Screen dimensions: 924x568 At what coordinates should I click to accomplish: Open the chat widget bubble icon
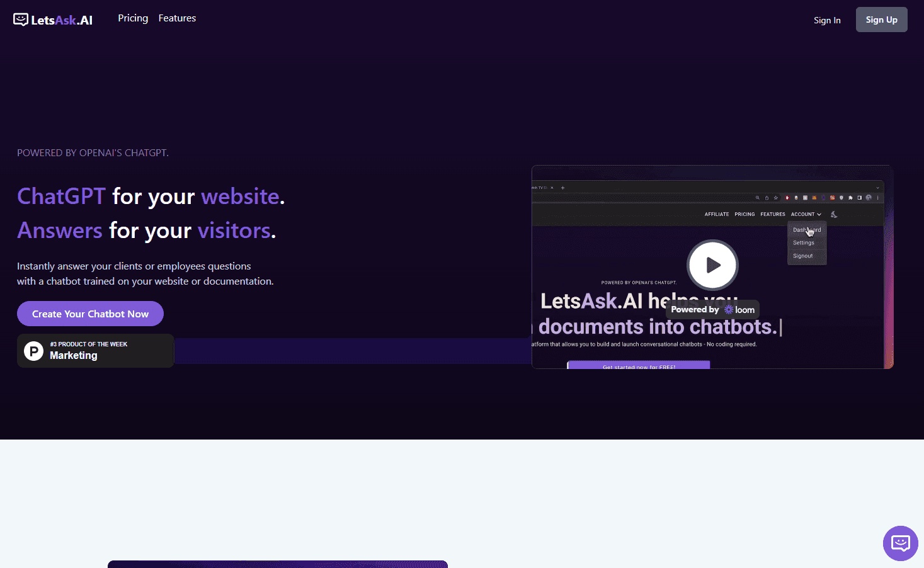tap(901, 543)
